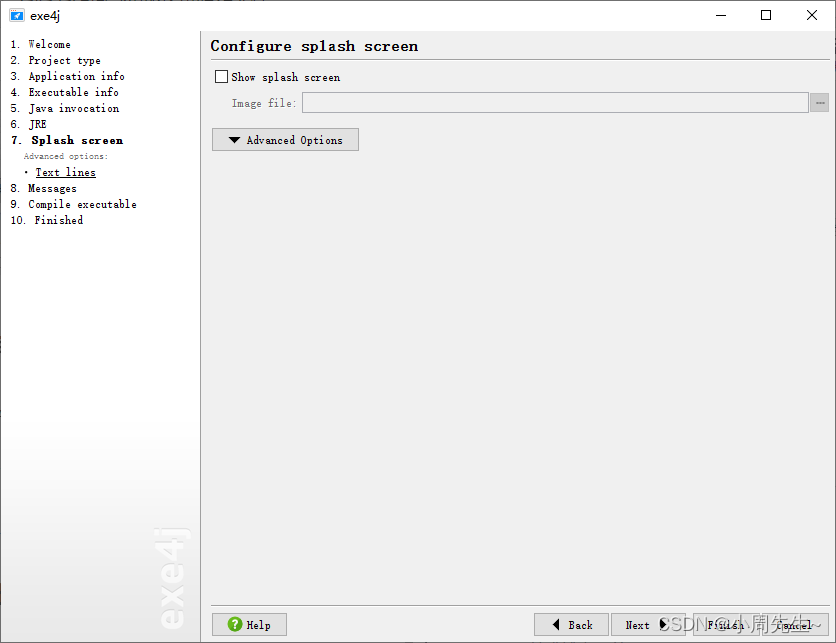
Task: Go to step 9 Compile executable
Action: (74, 204)
